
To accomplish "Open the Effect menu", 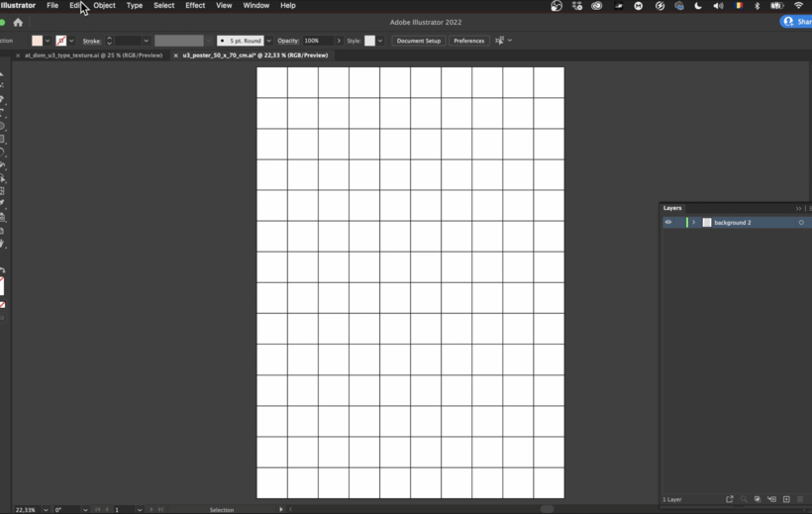I will pos(195,6).
